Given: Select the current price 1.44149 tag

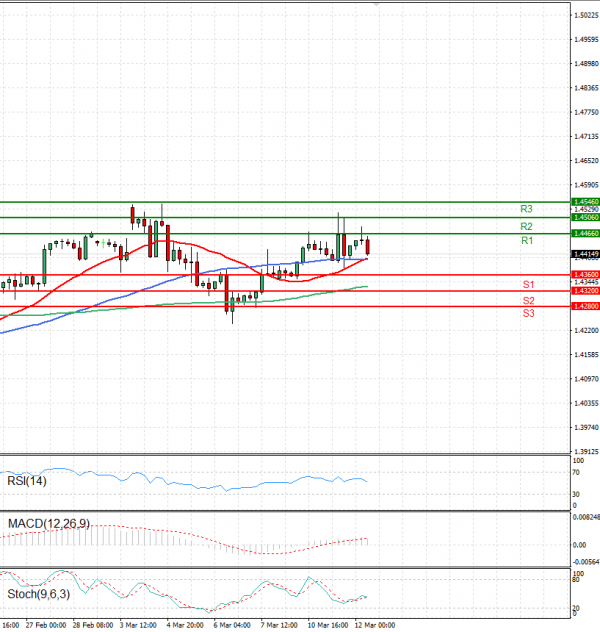Looking at the screenshot, I should point(585,254).
